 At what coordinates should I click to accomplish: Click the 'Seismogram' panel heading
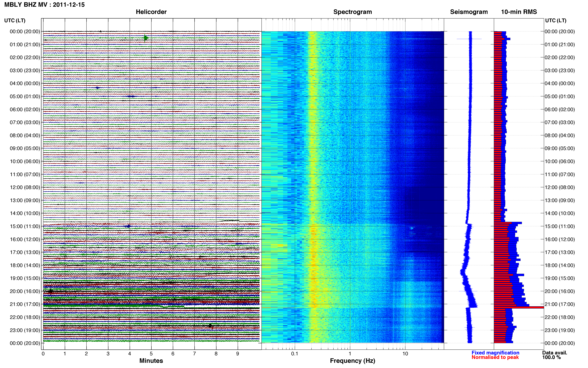(469, 12)
